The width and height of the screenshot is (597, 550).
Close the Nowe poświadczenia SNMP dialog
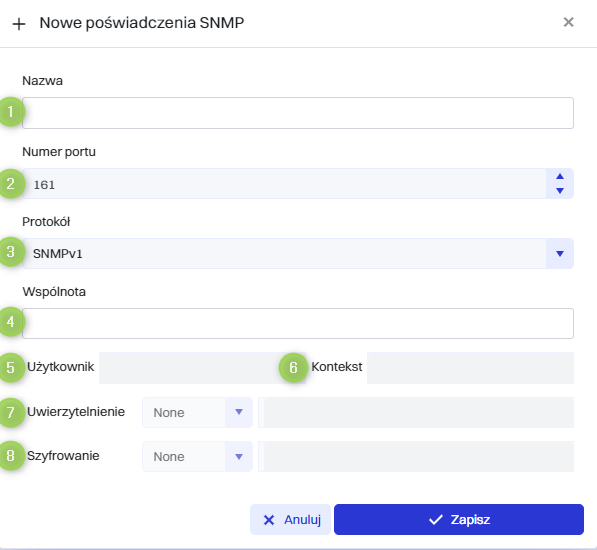coord(568,22)
